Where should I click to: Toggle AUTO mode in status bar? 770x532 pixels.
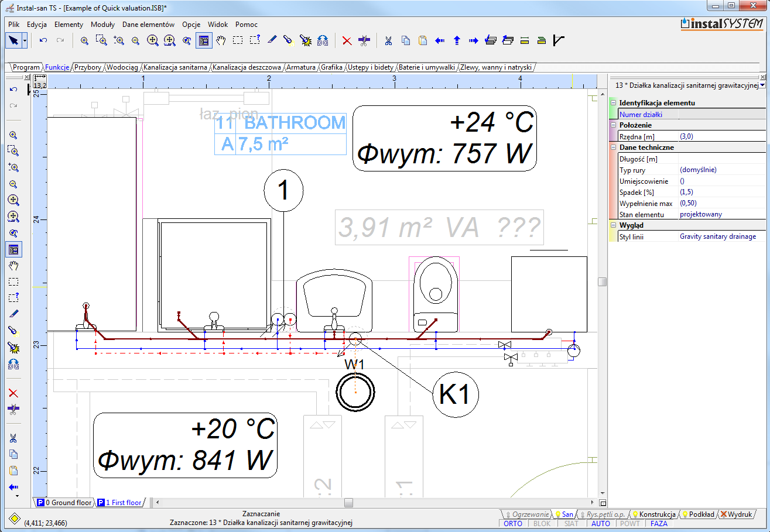[600, 523]
